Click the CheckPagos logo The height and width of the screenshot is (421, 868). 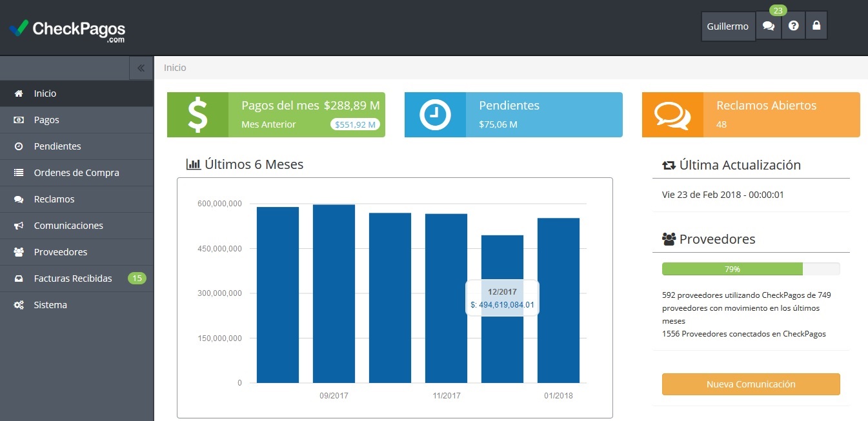[67, 30]
